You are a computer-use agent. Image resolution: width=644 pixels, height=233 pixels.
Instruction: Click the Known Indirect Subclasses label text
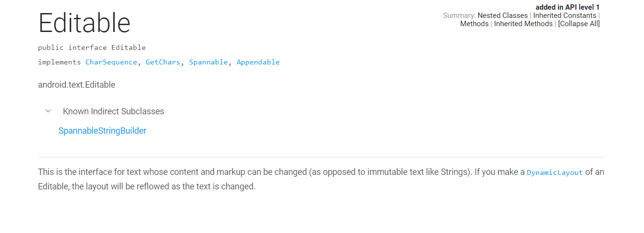(114, 111)
